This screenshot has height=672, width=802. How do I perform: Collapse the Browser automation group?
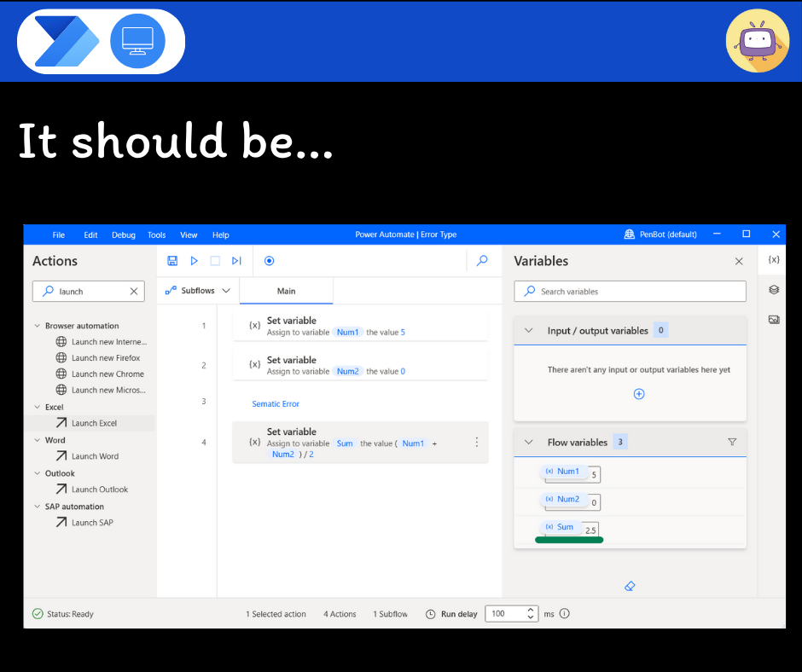pyautogui.click(x=38, y=326)
